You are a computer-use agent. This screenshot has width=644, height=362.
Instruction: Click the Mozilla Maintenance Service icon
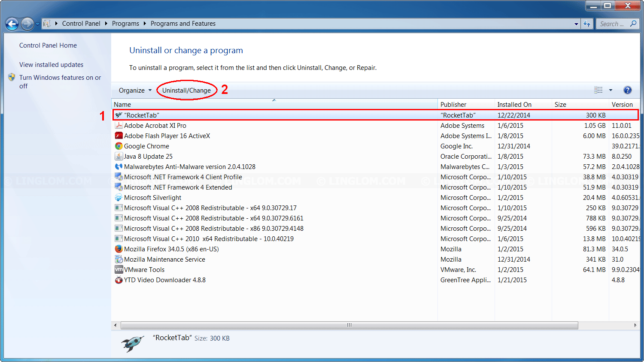click(x=119, y=259)
